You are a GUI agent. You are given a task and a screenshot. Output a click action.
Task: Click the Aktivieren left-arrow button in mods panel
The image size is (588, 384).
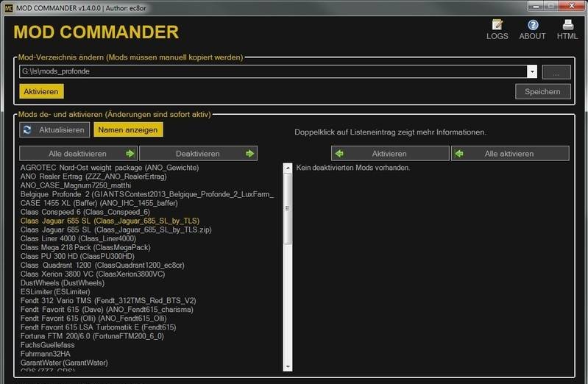(390, 154)
